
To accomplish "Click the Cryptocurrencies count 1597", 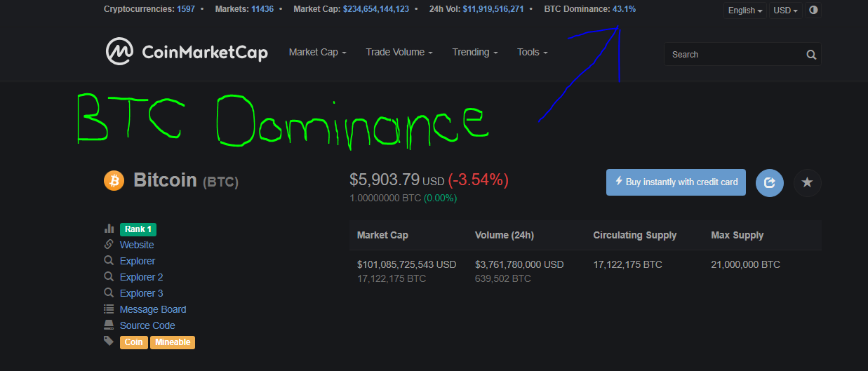I will [x=187, y=9].
